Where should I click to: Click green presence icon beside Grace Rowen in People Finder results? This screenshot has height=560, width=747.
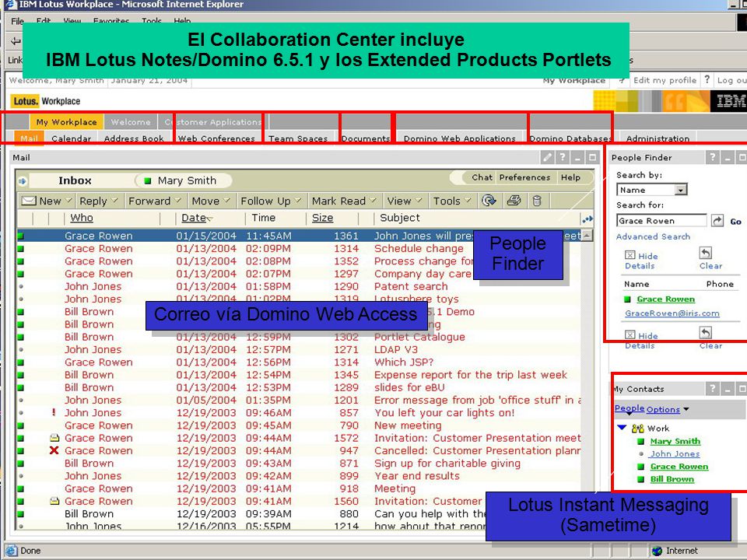[627, 299]
